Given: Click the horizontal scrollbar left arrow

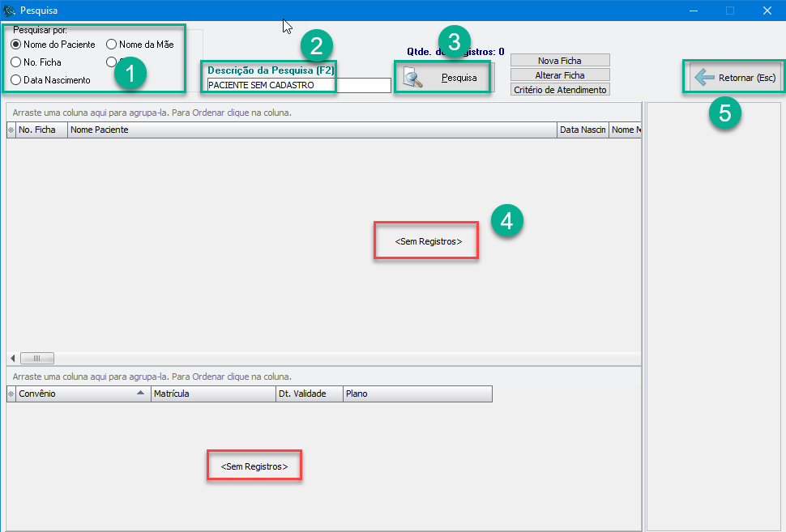Looking at the screenshot, I should pos(12,358).
